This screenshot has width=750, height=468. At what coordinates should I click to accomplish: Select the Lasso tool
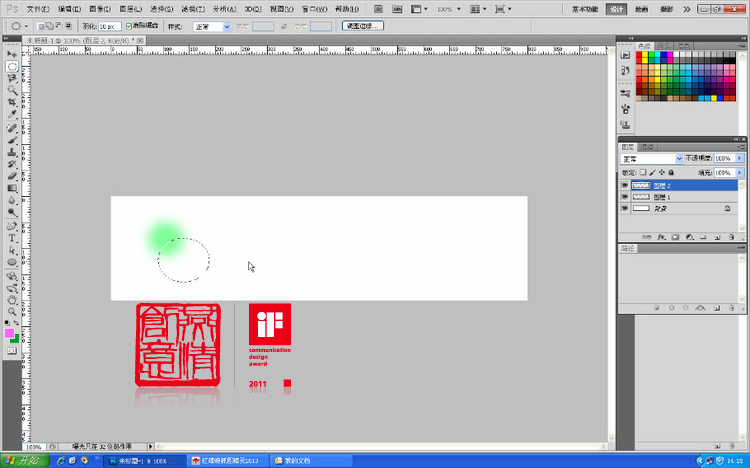click(x=12, y=78)
